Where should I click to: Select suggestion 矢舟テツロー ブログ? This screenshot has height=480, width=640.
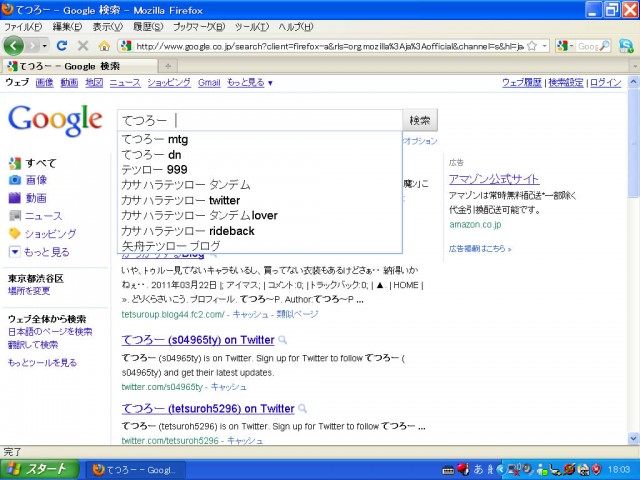tap(261, 246)
